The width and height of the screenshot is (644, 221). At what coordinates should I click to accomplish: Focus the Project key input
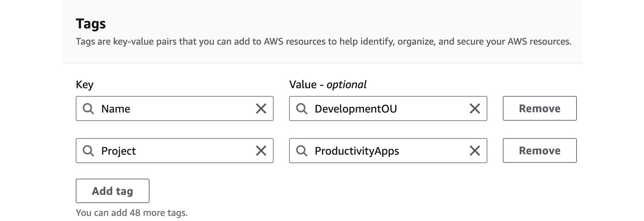tap(174, 151)
